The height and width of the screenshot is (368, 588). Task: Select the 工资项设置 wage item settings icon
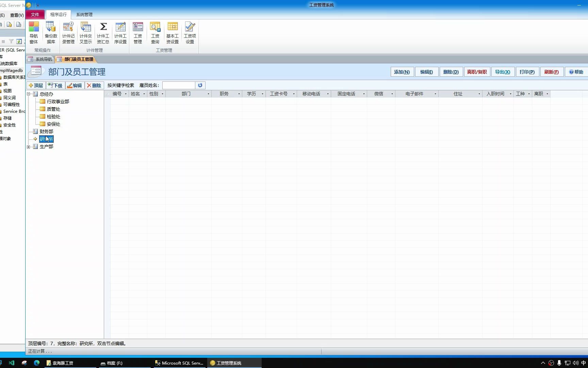pos(190,32)
